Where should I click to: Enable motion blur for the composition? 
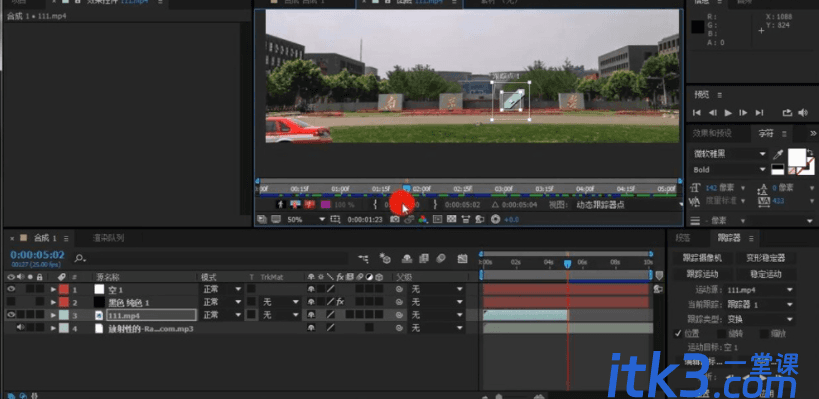[x=441, y=258]
